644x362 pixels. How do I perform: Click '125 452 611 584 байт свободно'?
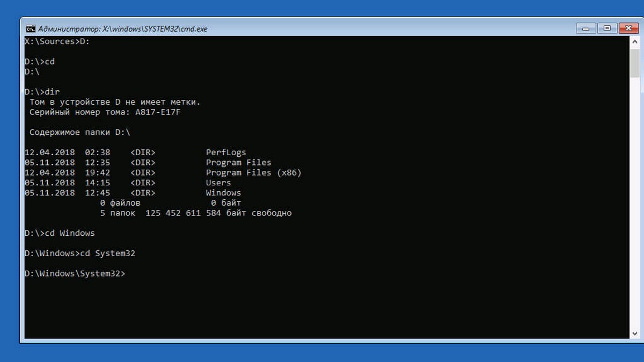click(218, 213)
